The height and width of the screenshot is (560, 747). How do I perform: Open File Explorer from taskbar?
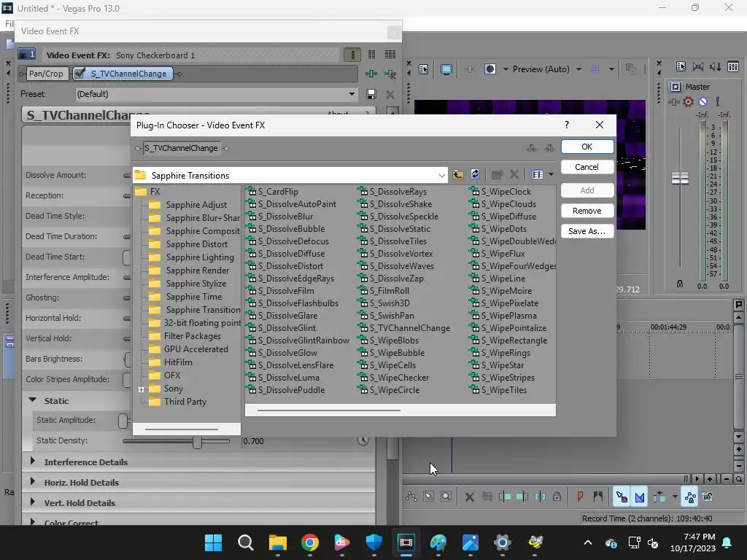[x=278, y=542]
